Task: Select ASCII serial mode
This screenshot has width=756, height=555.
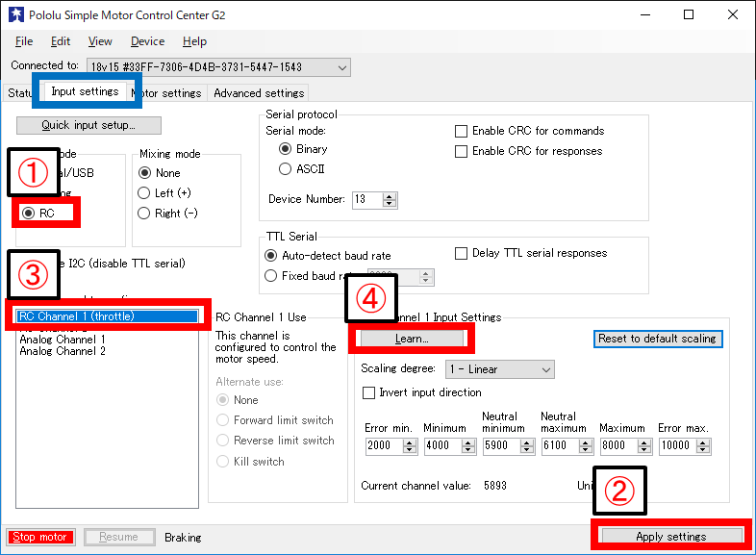Action: pyautogui.click(x=302, y=168)
